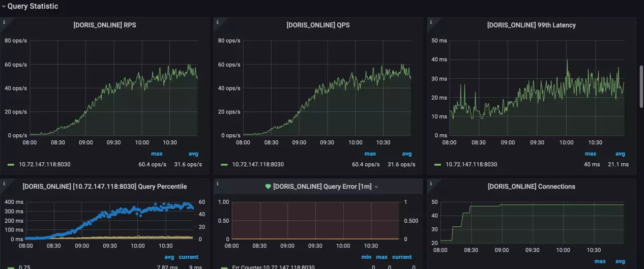Sort RPS legend by max column

(157, 154)
